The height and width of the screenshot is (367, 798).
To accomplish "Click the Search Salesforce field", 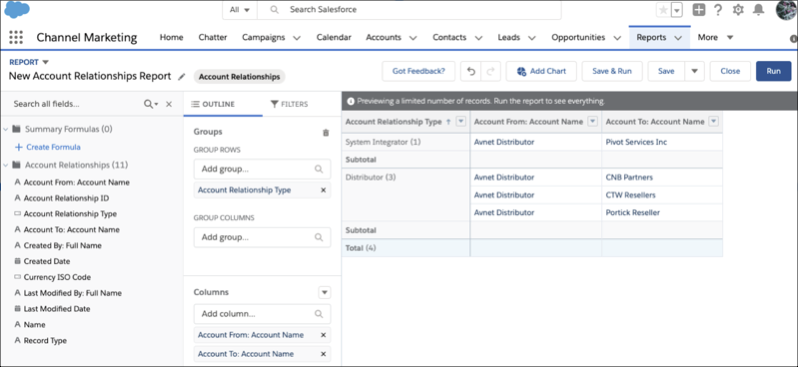I will pos(409,10).
